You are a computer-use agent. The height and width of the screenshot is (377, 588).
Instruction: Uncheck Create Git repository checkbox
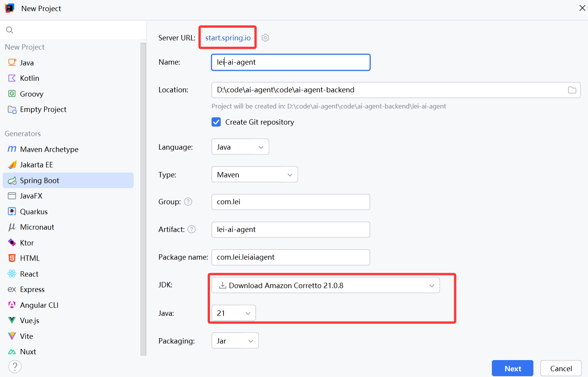coord(216,122)
